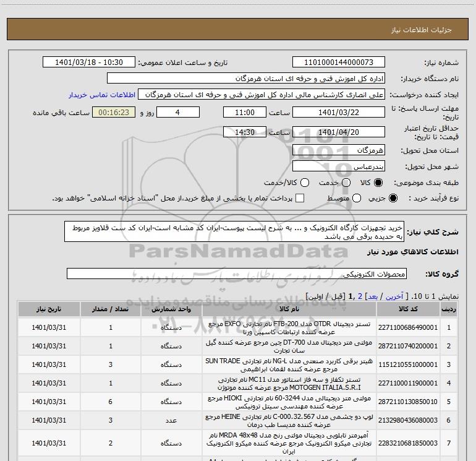Click item code 2872110740200001
Screen dimensions: 476x461
(408, 346)
